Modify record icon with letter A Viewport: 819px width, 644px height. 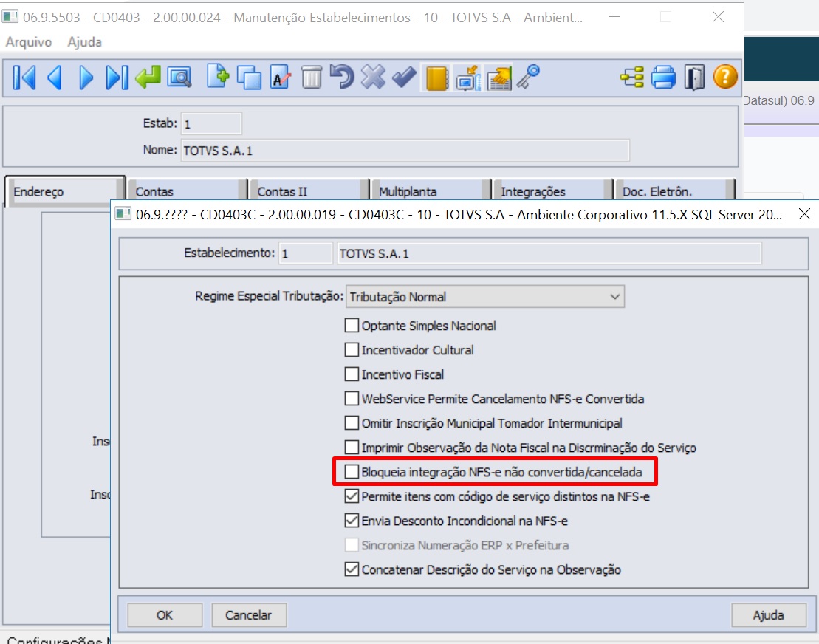coord(280,78)
